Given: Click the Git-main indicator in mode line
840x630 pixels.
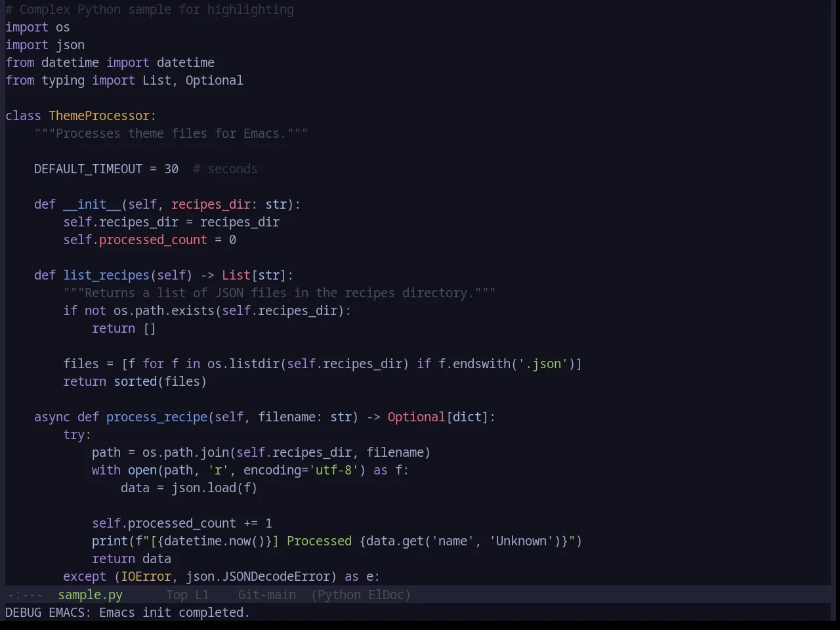Looking at the screenshot, I should 266,595.
